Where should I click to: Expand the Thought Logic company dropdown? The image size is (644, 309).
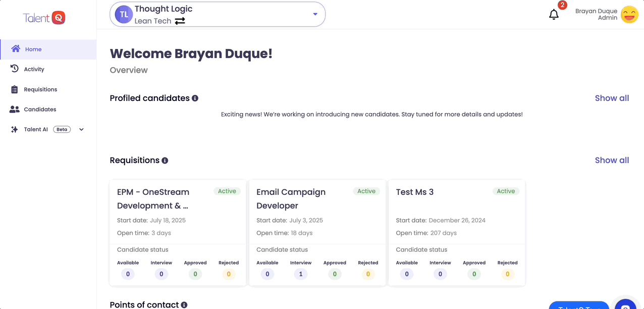pos(315,14)
